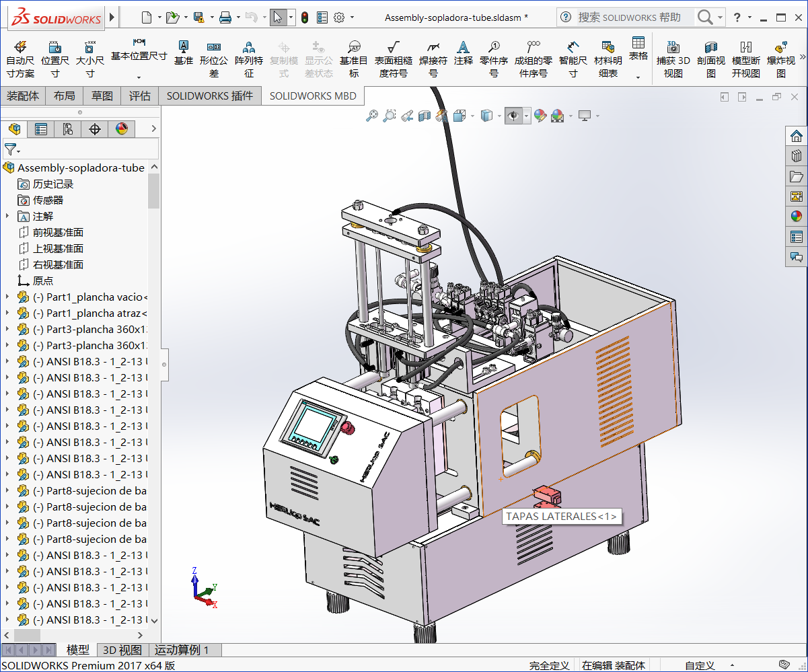Expand the Part1_plancha vacio tree item

7,297
